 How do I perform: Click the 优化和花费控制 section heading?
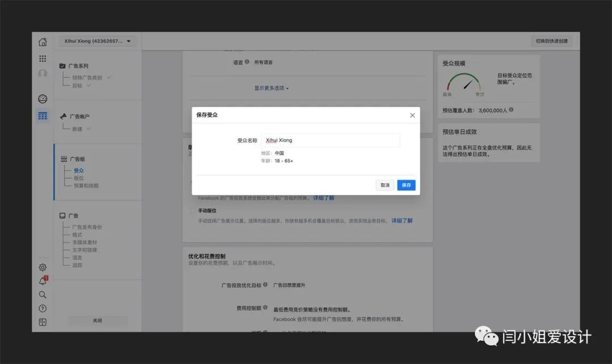click(x=207, y=256)
